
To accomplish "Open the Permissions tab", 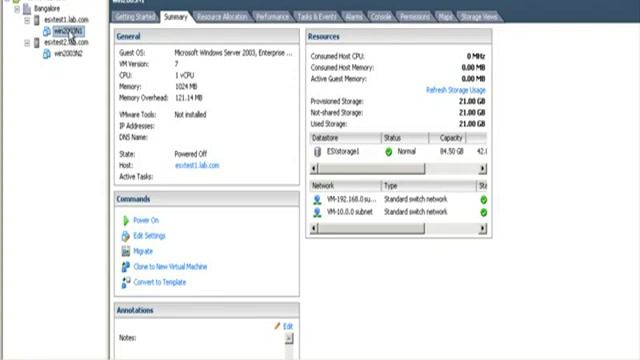I will (415, 17).
